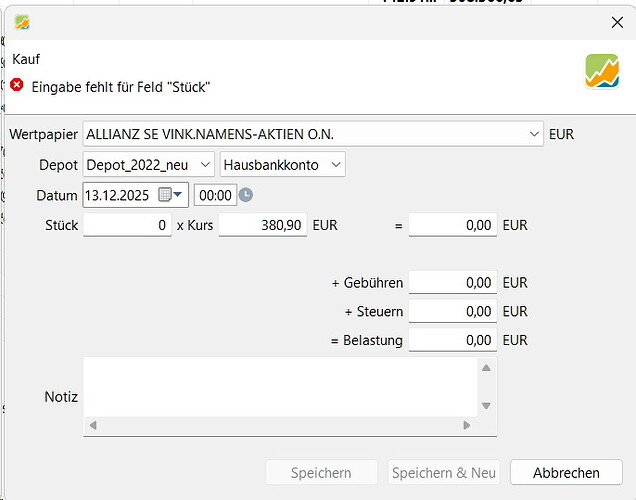Click inside the Notiz text area
636x500 pixels.
280,387
